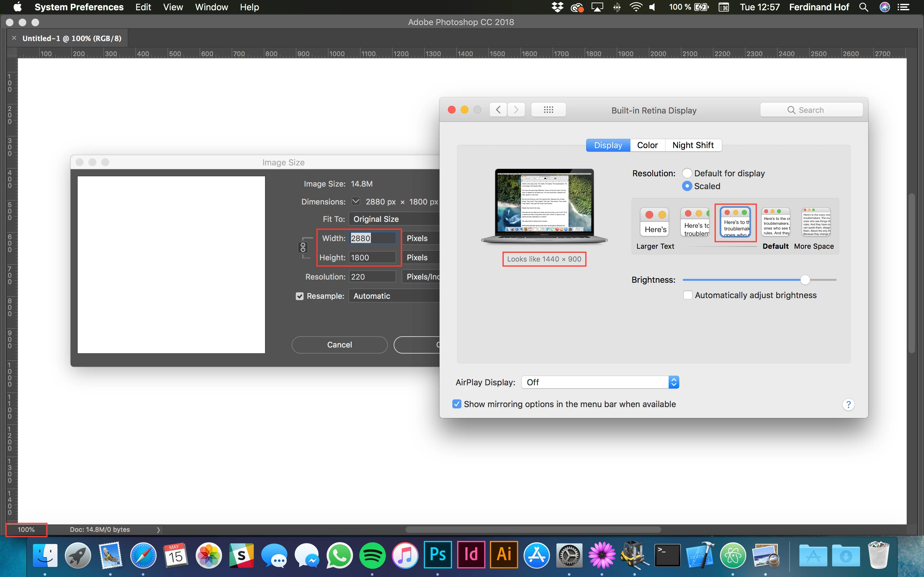This screenshot has height=577, width=924.
Task: Open InDesign from the Dock
Action: click(471, 555)
